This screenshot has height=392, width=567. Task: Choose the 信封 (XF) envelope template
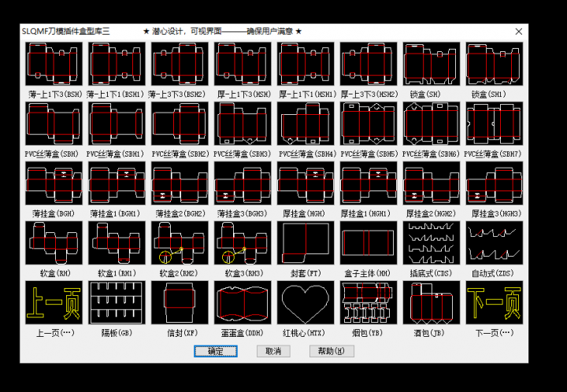point(180,303)
